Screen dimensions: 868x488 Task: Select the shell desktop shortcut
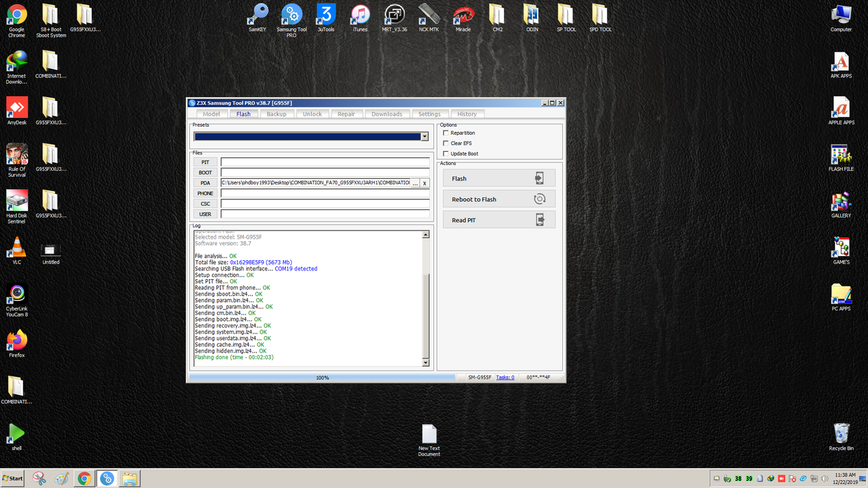[16, 436]
